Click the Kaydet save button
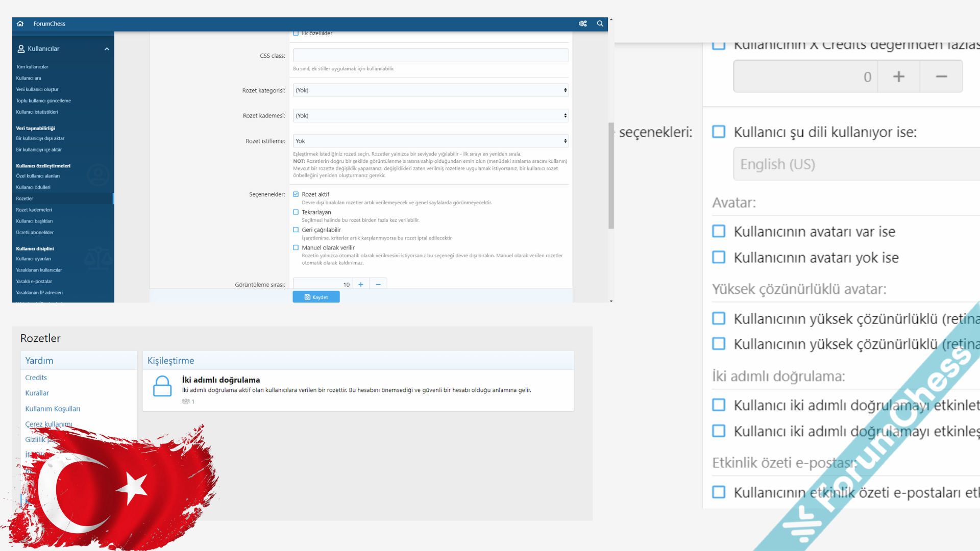This screenshot has width=980, height=551. coord(316,297)
